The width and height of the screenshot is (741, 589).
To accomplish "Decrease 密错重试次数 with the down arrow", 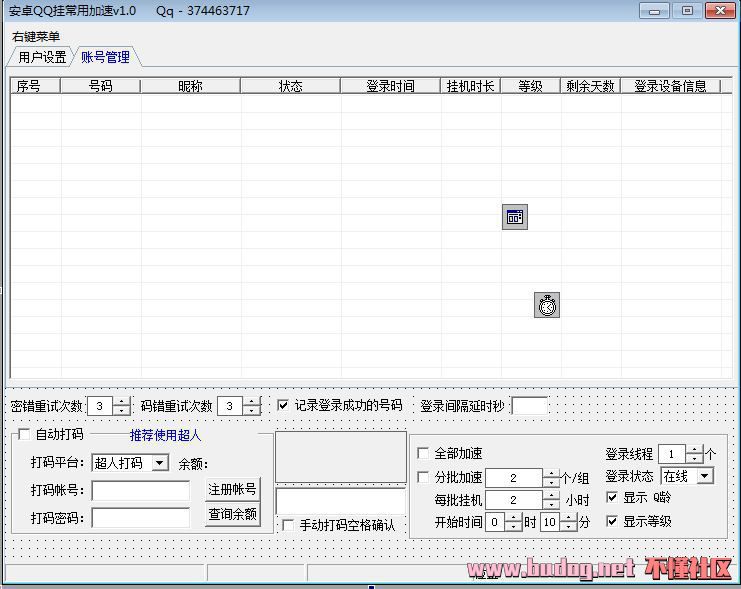I will pos(121,410).
